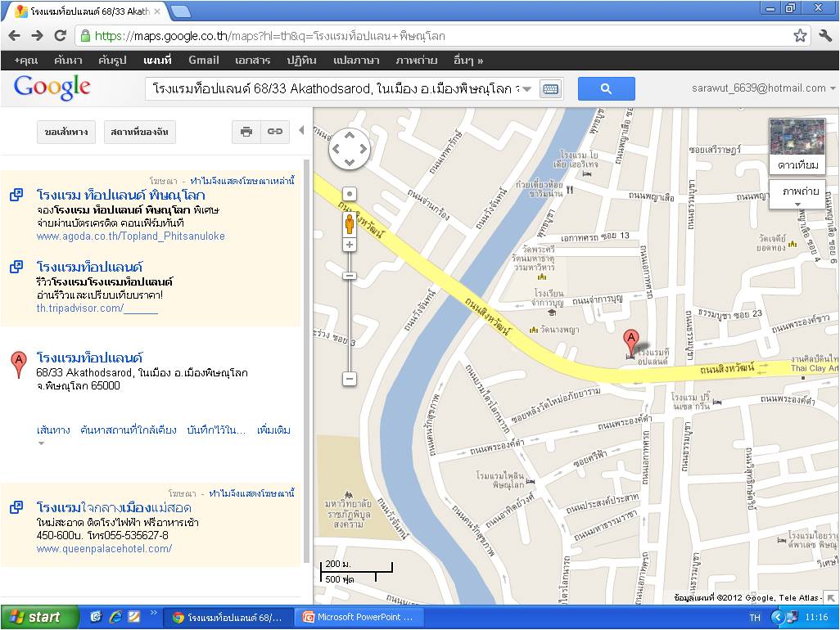This screenshot has height=630, width=840.
Task: Go forward with the browser forward arrow
Action: click(37, 36)
